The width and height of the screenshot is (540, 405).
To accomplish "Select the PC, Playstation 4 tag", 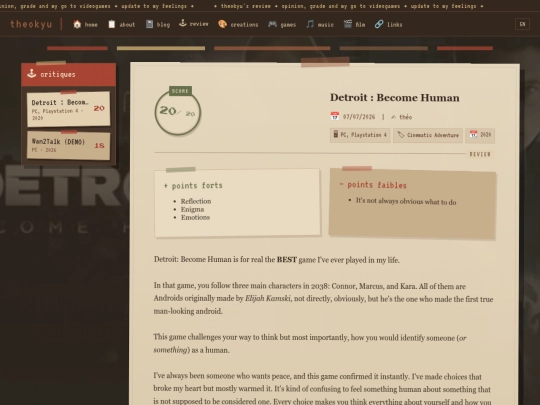I will [x=360, y=135].
